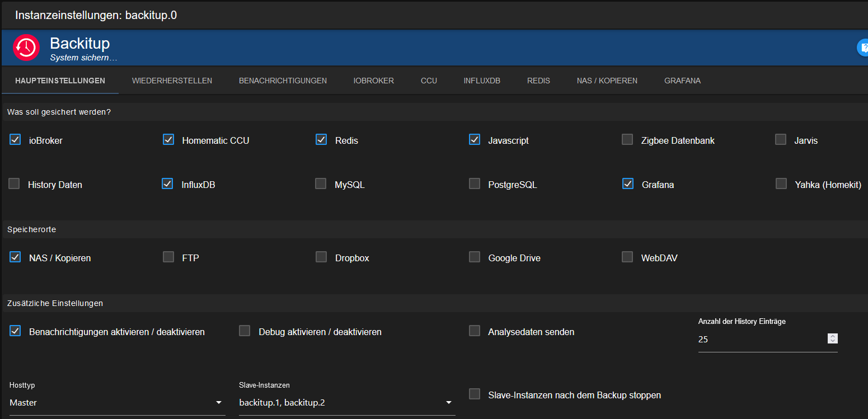Screen dimensions: 868x419
Task: Toggle Benachrichtigungen aktivieren / deaktivieren checkbox
Action: click(15, 331)
